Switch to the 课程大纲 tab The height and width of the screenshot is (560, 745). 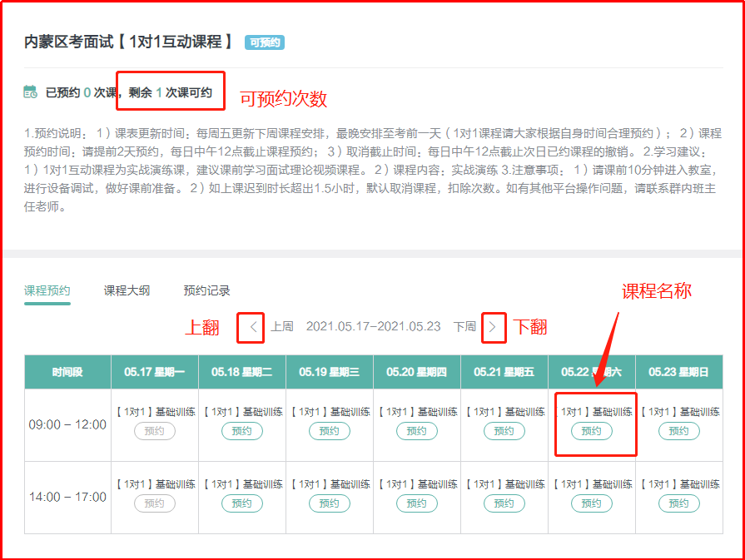[127, 291]
